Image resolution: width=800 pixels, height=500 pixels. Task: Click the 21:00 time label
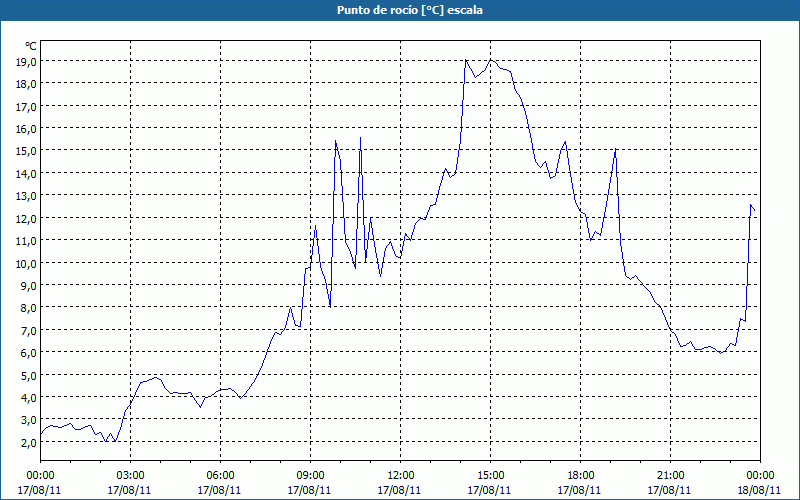pos(670,476)
